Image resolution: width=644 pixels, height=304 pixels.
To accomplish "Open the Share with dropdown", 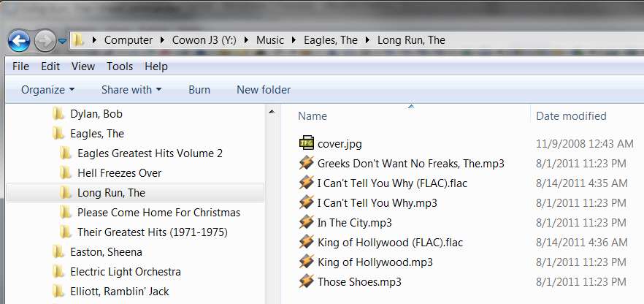I will click(x=131, y=90).
